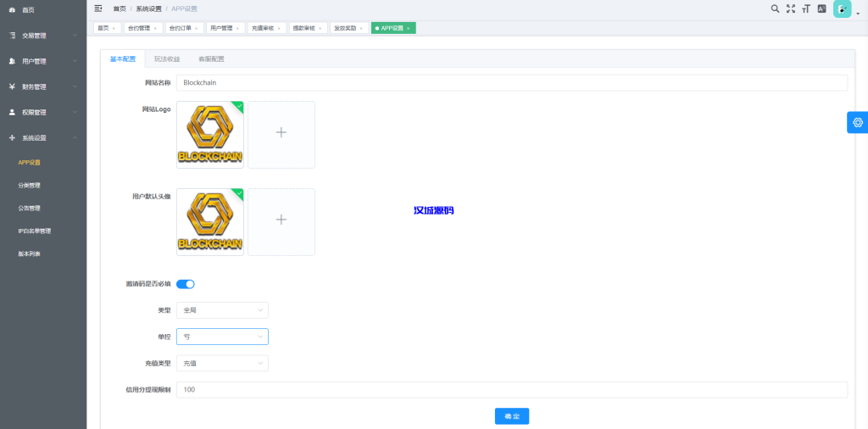Expand 交易管理 in the sidebar
The width and height of the screenshot is (868, 429).
(x=43, y=36)
